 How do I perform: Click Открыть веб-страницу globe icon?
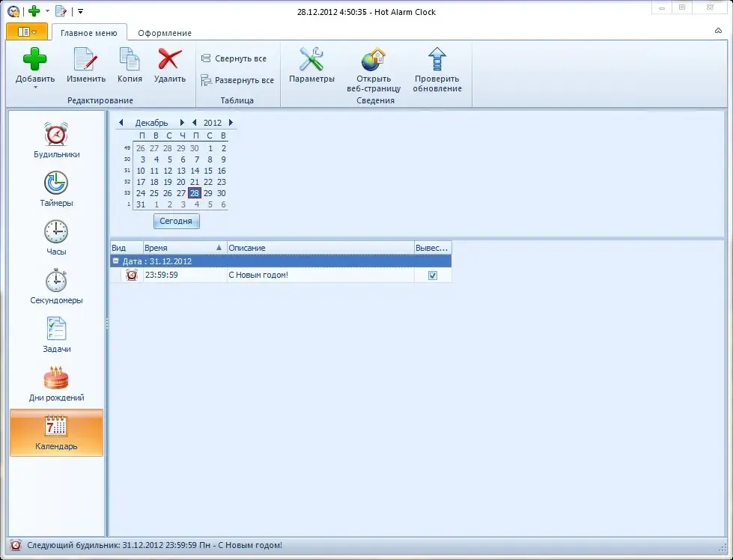(373, 59)
